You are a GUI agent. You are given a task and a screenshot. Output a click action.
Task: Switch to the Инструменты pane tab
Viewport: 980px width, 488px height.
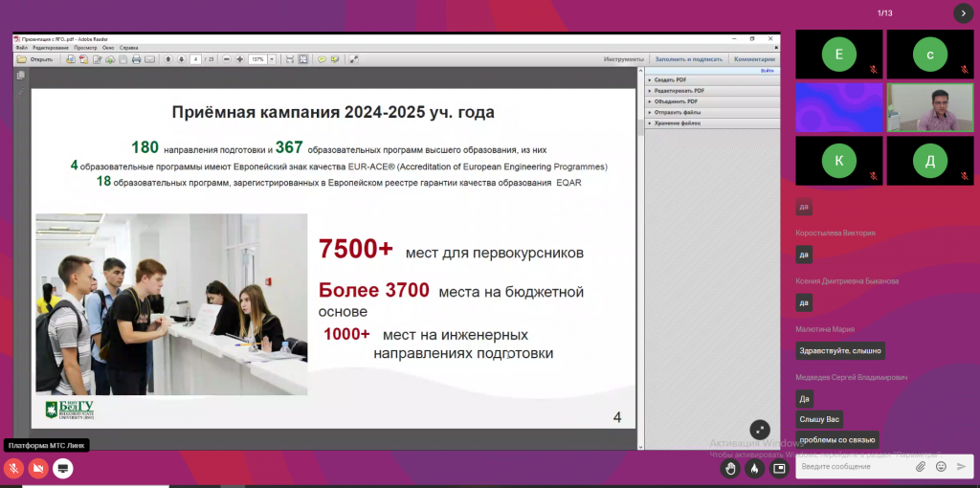[x=624, y=59]
